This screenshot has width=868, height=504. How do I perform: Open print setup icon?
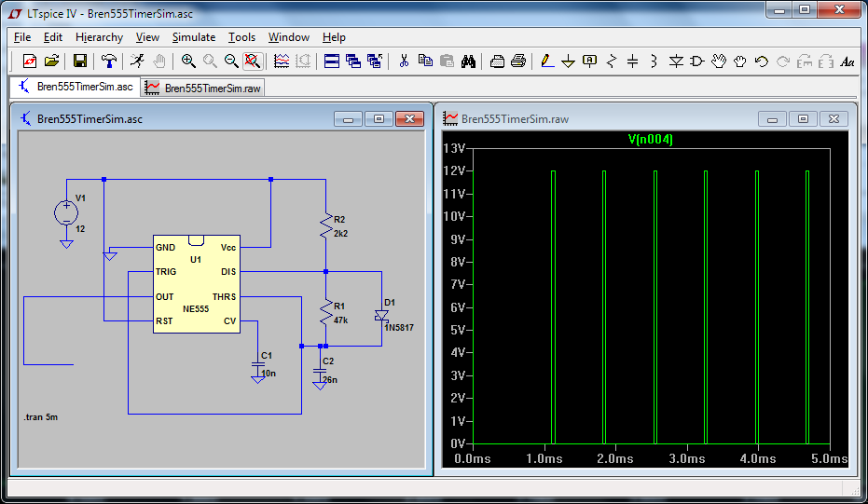point(497,61)
